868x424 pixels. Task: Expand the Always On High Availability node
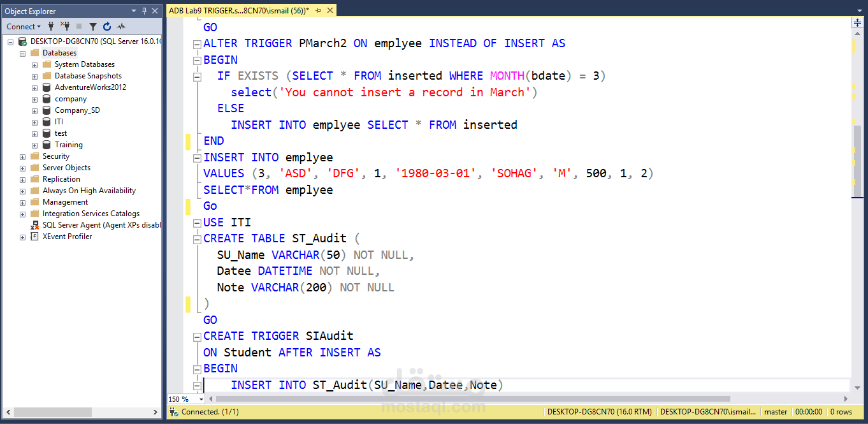pos(22,191)
